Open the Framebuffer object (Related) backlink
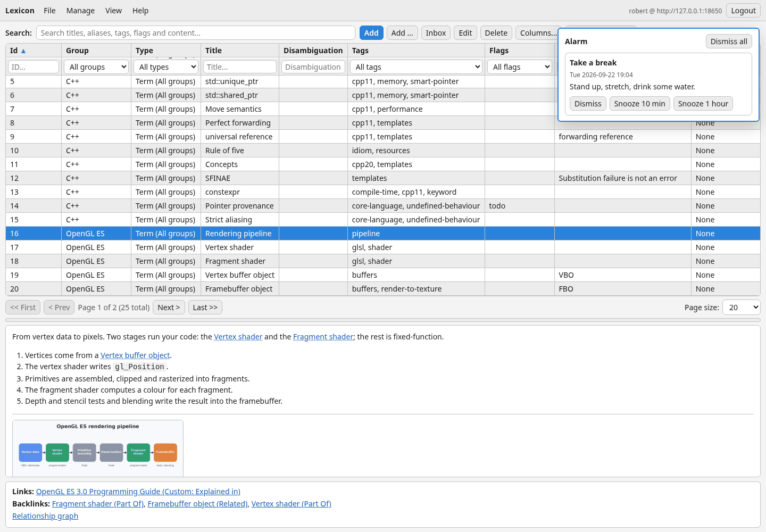The height and width of the screenshot is (532, 766). point(197,504)
